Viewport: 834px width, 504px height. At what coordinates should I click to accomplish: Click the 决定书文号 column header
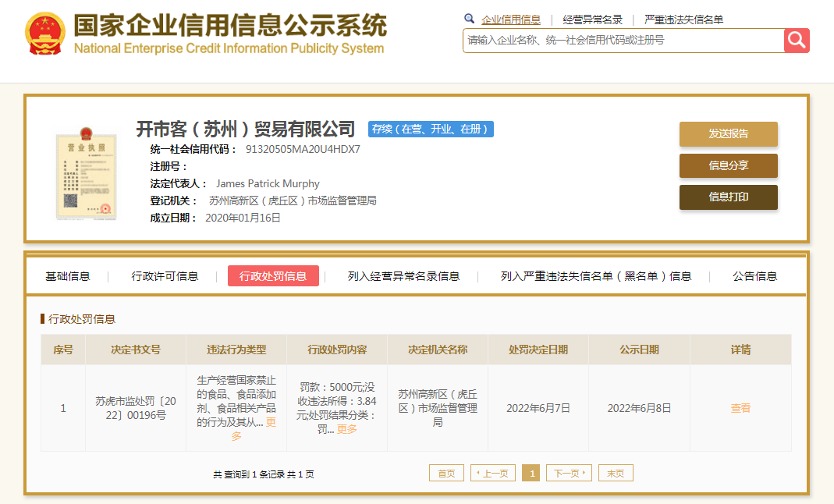point(136,350)
